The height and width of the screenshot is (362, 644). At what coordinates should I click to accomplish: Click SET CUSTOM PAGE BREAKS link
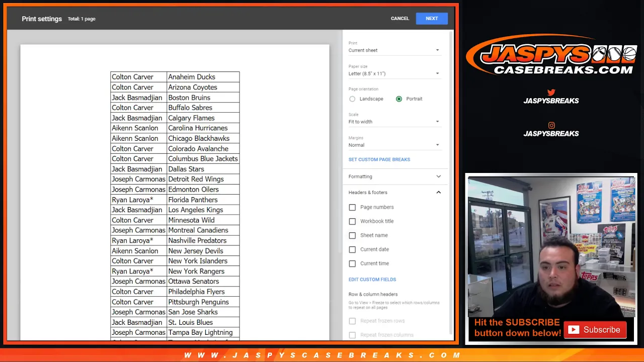tap(379, 159)
